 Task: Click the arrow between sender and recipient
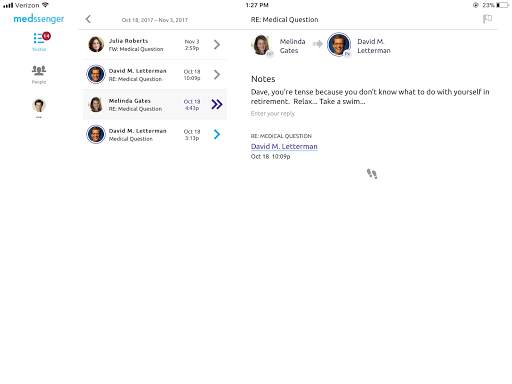point(318,44)
